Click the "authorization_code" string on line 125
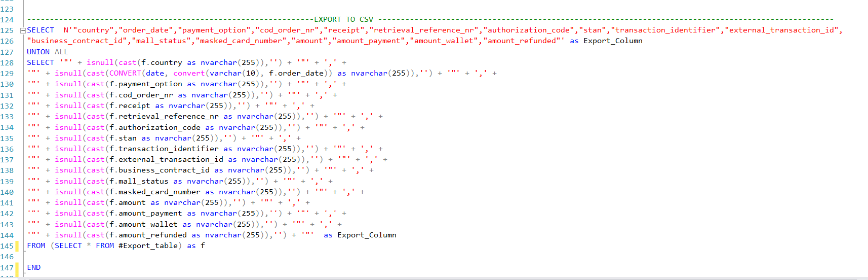 [529, 30]
